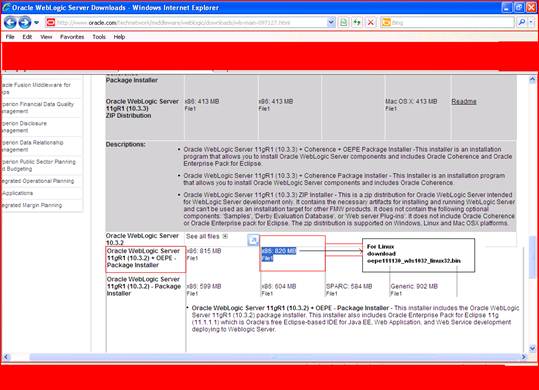Download highlighted x86: 820 MB File1
Viewport: 539px width, 390px height.
click(x=278, y=254)
